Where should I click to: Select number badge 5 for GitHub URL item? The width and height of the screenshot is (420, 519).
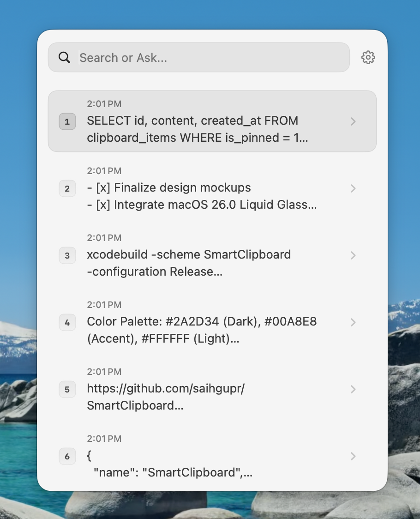click(67, 389)
